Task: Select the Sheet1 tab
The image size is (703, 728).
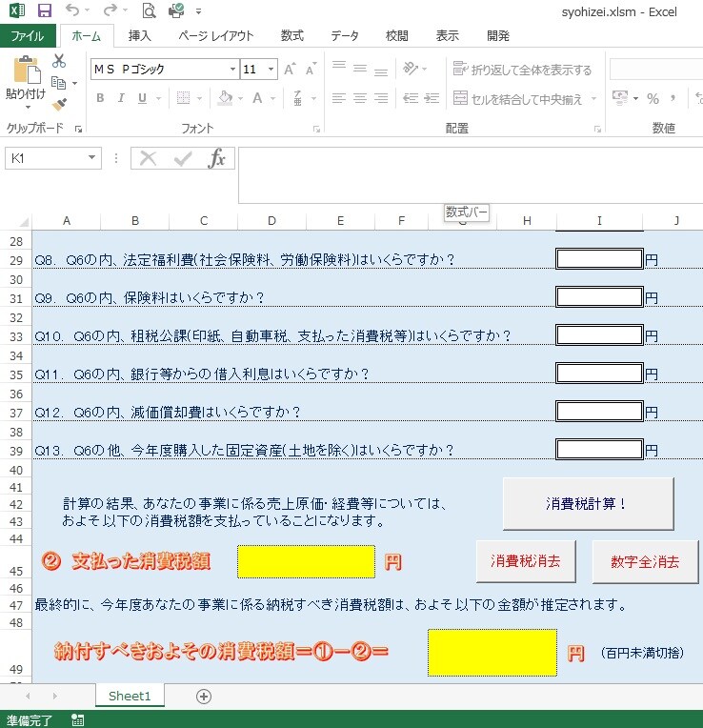Action: coord(130,696)
